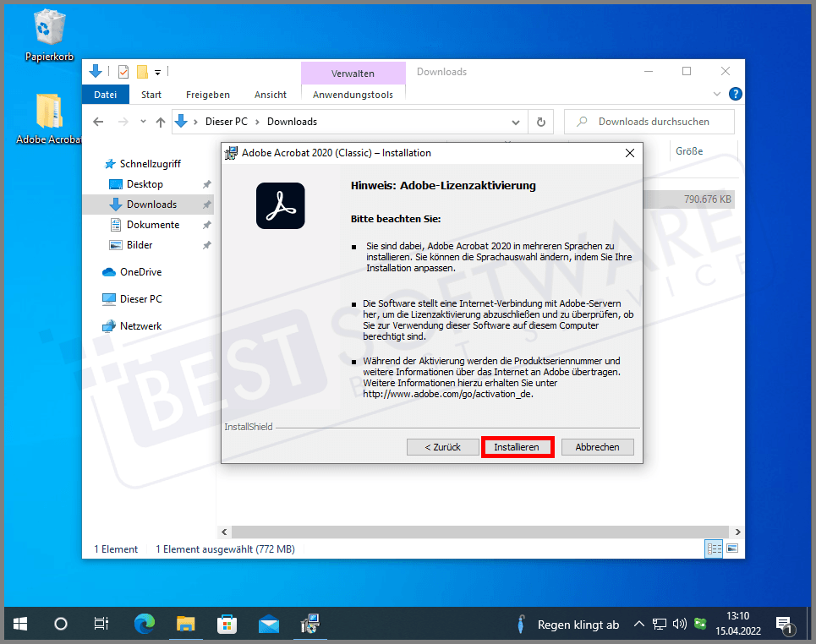
Task: Refresh the Downloads folder view
Action: (x=541, y=121)
